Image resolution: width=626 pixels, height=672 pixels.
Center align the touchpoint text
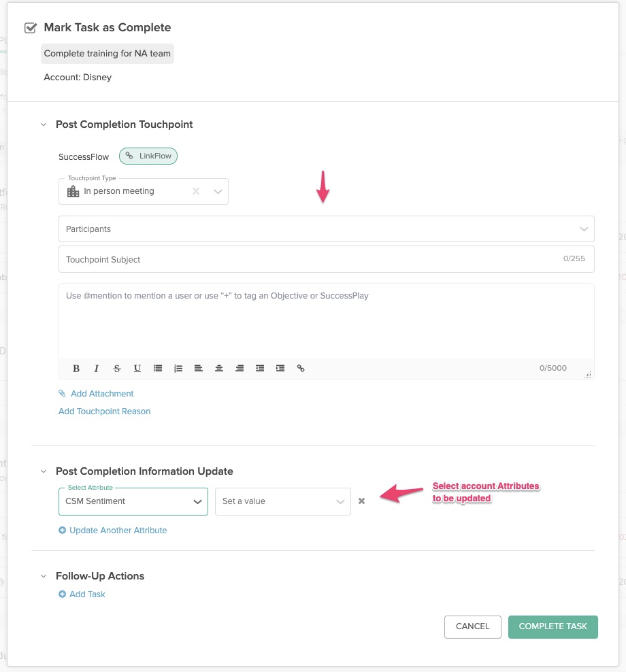click(218, 368)
